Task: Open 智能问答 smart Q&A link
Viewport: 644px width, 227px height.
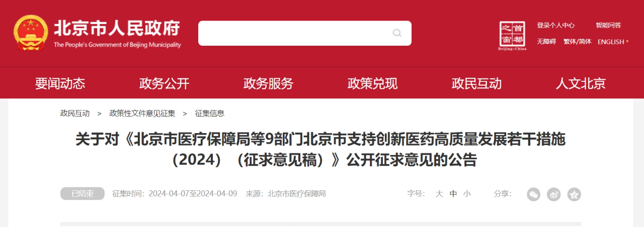Action: coord(608,25)
